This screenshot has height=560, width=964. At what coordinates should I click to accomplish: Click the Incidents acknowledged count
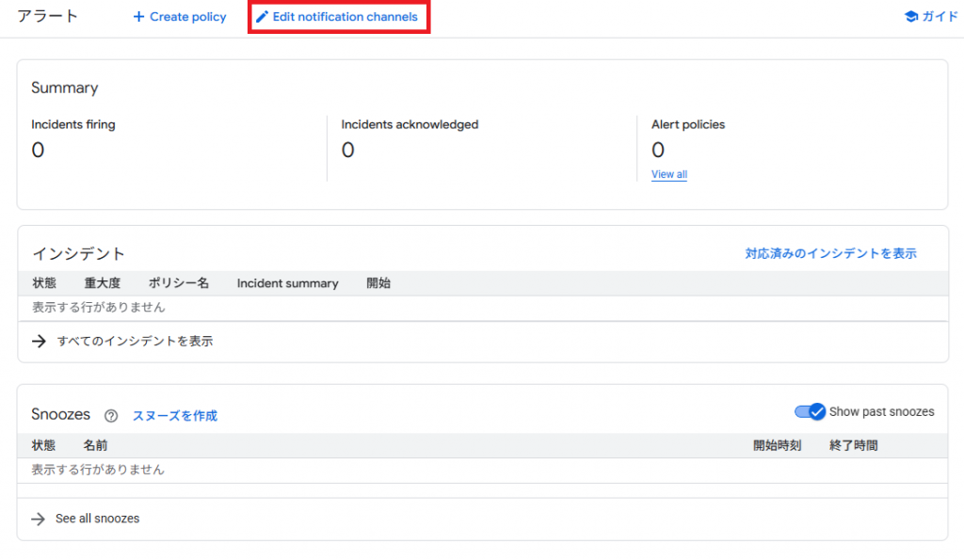(347, 150)
